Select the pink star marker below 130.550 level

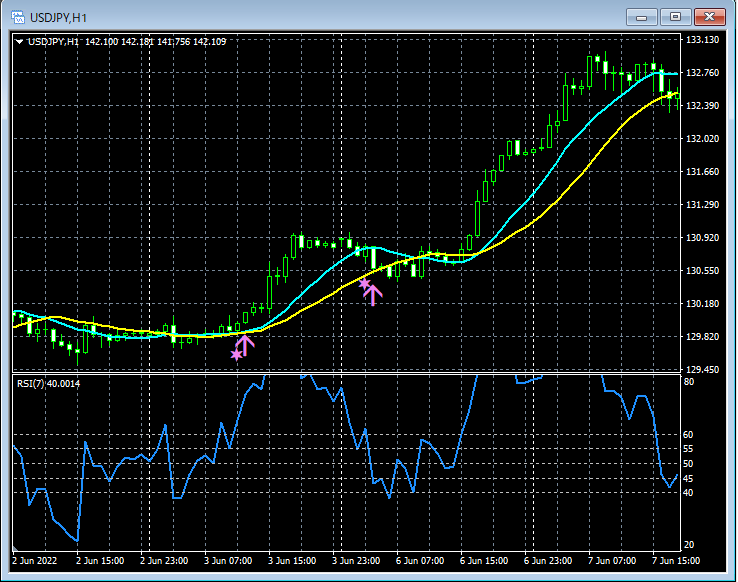(x=364, y=284)
